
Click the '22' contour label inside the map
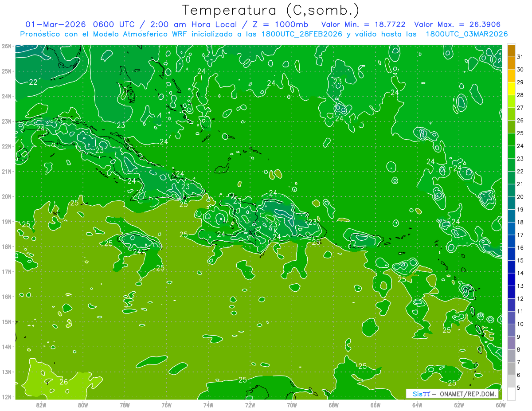click(x=33, y=82)
